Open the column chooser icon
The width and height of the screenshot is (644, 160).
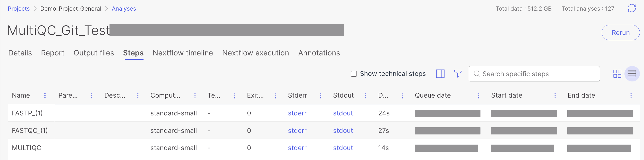pyautogui.click(x=440, y=74)
